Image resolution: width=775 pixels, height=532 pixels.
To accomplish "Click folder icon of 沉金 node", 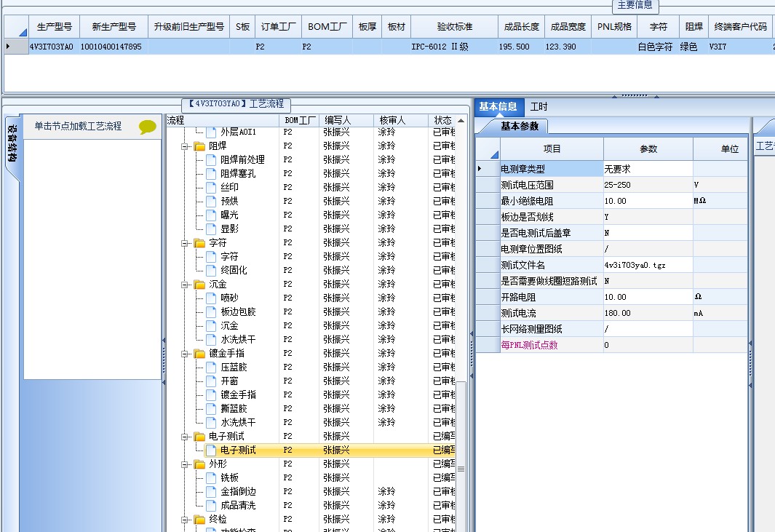I will (199, 285).
